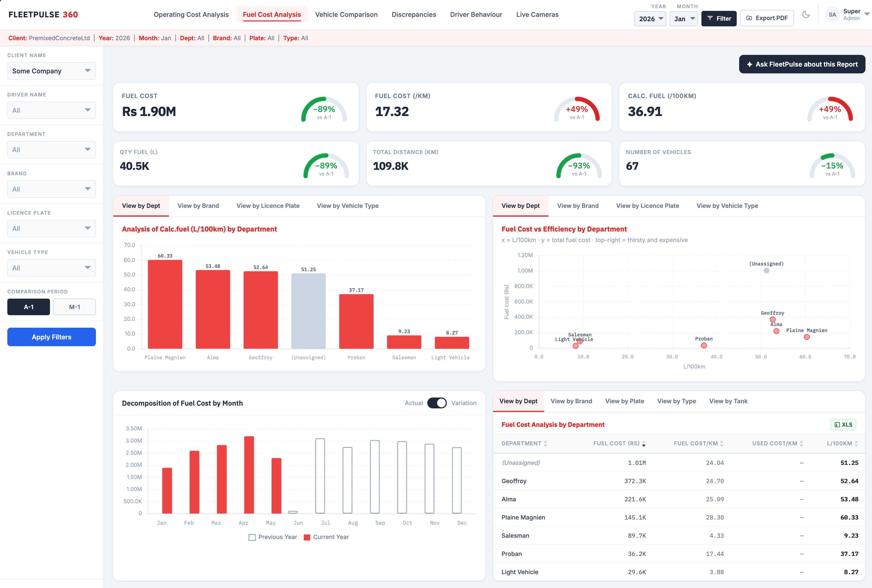
Task: Sort by Used Cost/KM column arrows
Action: [x=801, y=444]
